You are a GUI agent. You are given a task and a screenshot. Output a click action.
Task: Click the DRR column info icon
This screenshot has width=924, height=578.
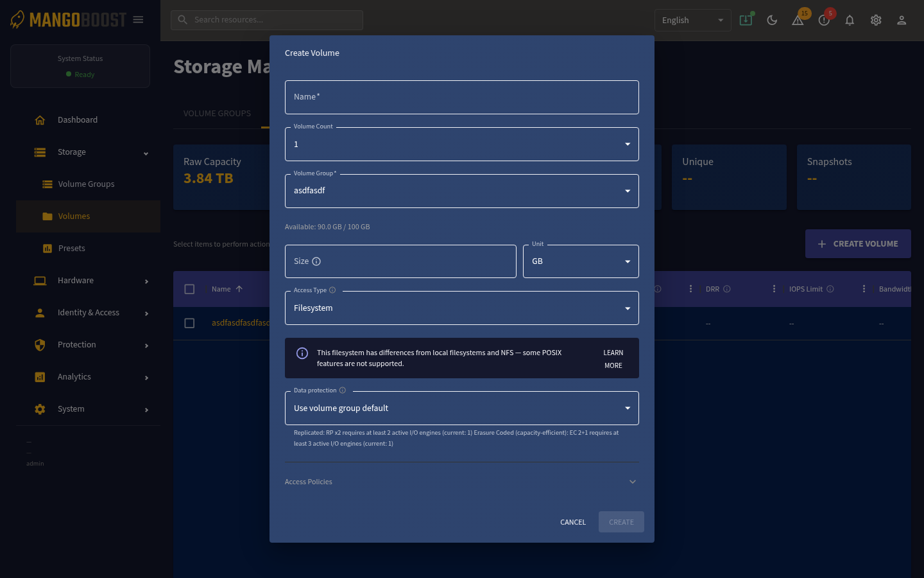[x=727, y=289]
